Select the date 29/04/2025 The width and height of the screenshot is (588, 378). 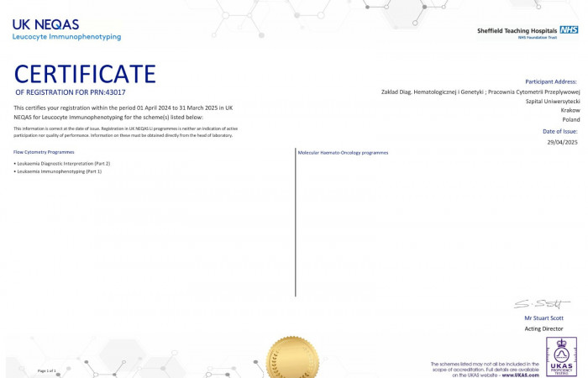pos(562,142)
